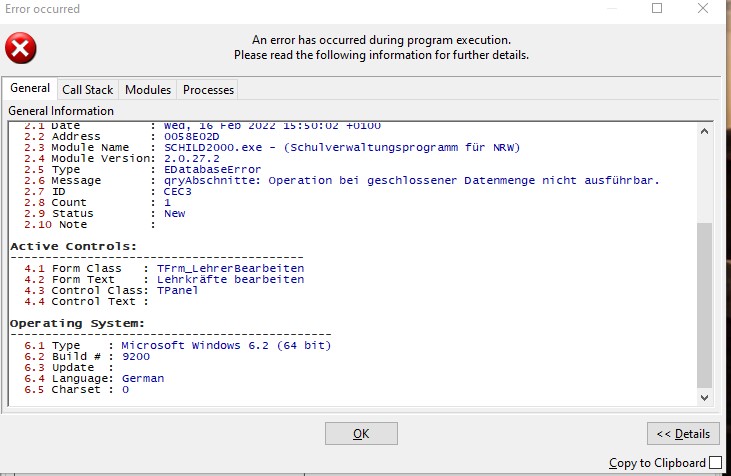The width and height of the screenshot is (731, 476).
Task: Click the qryAbschnitte error message text
Action: click(412, 180)
